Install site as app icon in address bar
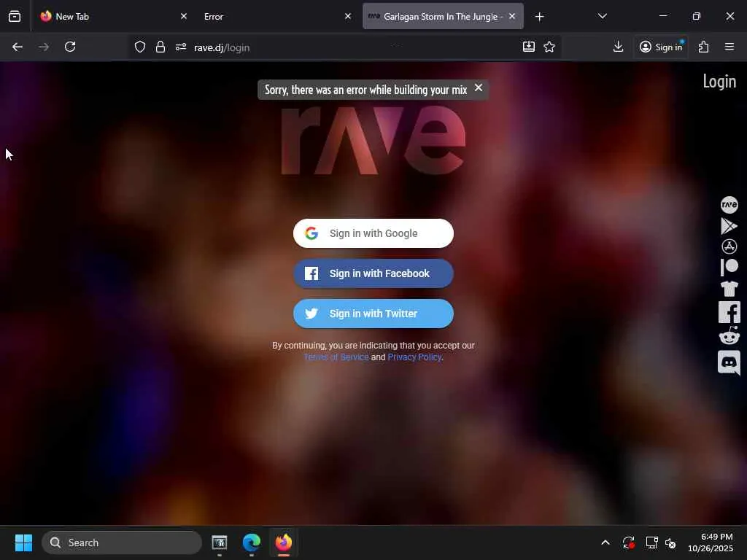747x560 pixels. pos(528,47)
